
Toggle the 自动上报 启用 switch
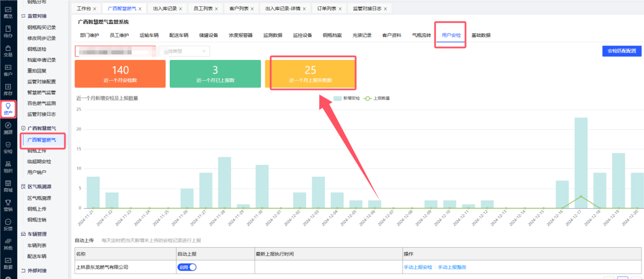186,267
